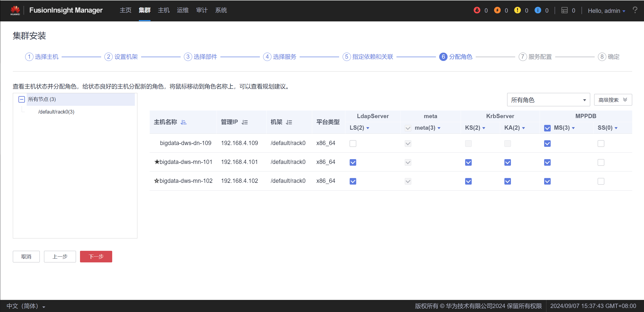Open the info alarms blue icon

[x=538, y=10]
